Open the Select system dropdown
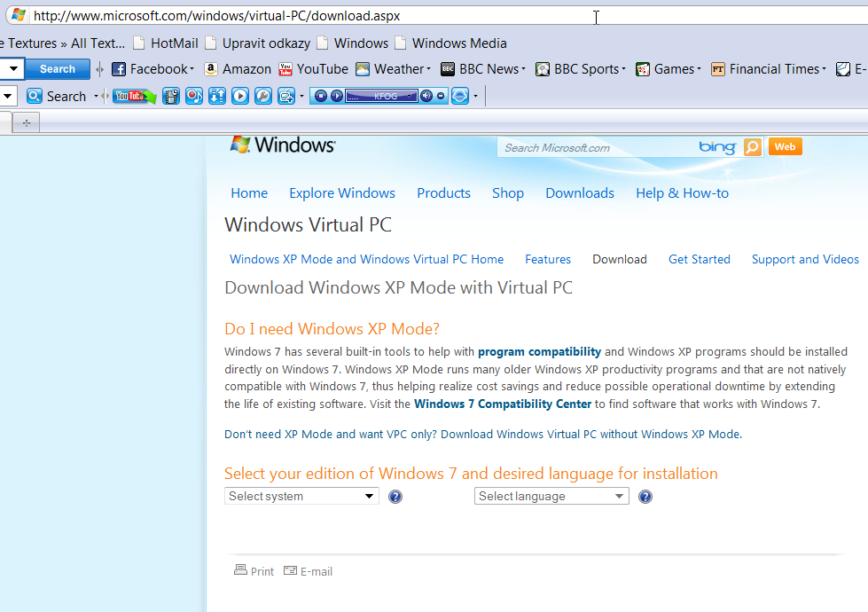The image size is (868, 612). click(x=301, y=496)
